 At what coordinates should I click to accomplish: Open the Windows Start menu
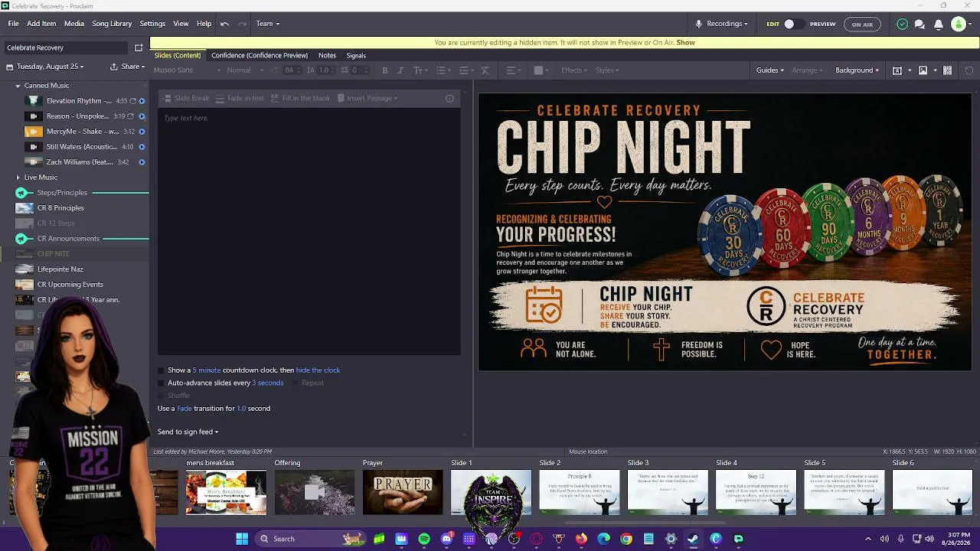(x=242, y=539)
